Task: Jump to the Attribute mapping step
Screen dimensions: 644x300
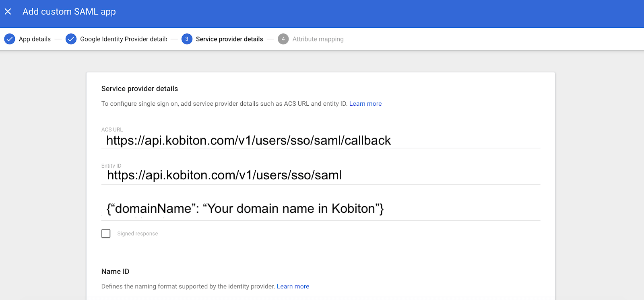Action: click(318, 39)
